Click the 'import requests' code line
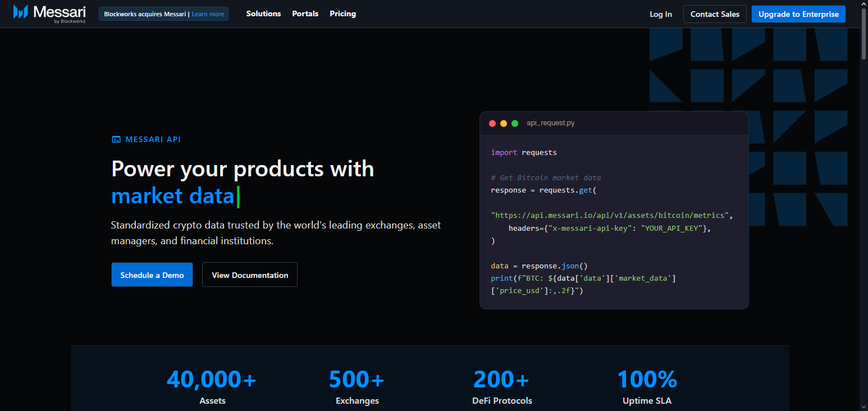 [524, 152]
